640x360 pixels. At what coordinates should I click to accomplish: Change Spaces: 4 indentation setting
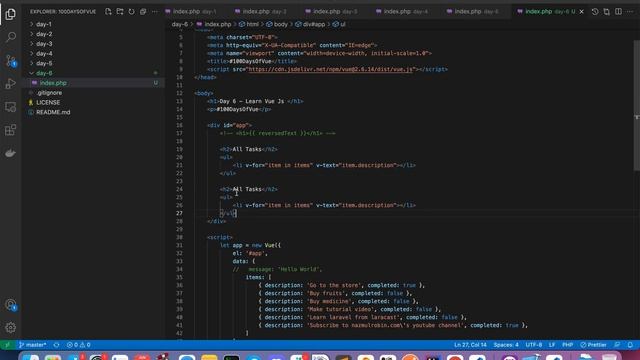pyautogui.click(x=506, y=345)
